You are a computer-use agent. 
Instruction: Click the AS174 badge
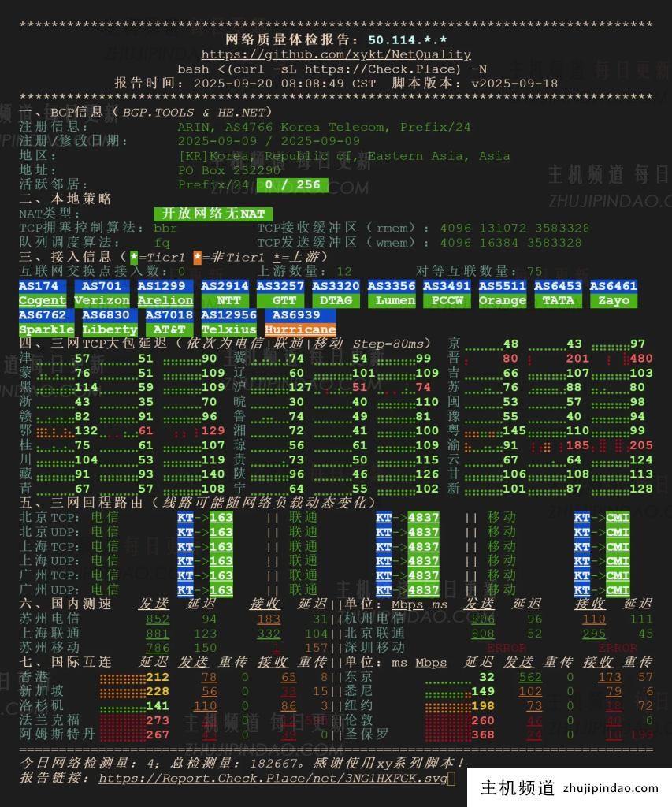click(x=39, y=286)
